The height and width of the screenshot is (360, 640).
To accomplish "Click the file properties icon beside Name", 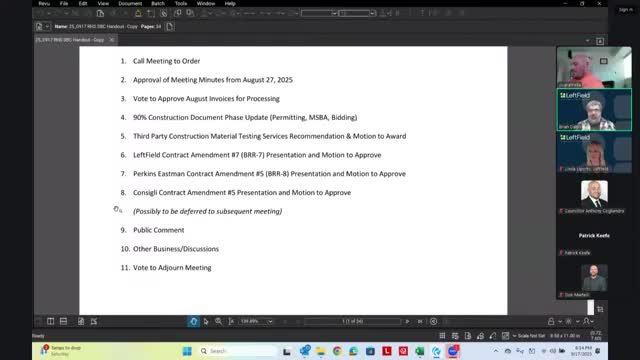I will tap(39, 27).
